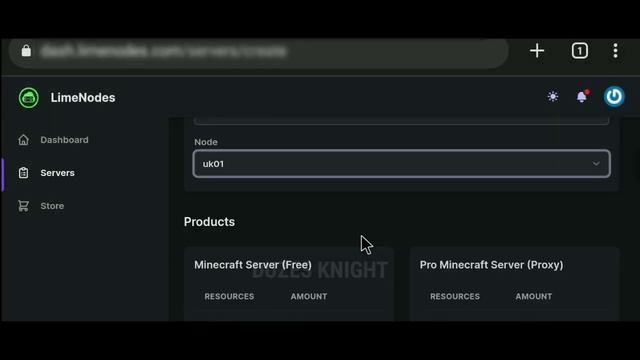Click the Node dropdown chevron arrow
Screen dimensions: 640x360
coord(596,164)
